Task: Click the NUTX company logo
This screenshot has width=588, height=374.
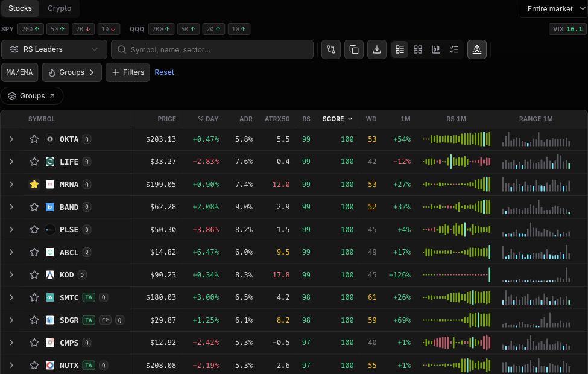Action: tap(50, 365)
